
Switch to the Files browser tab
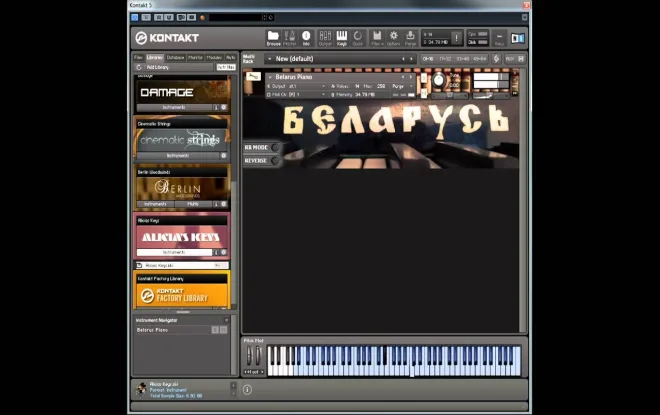138,57
